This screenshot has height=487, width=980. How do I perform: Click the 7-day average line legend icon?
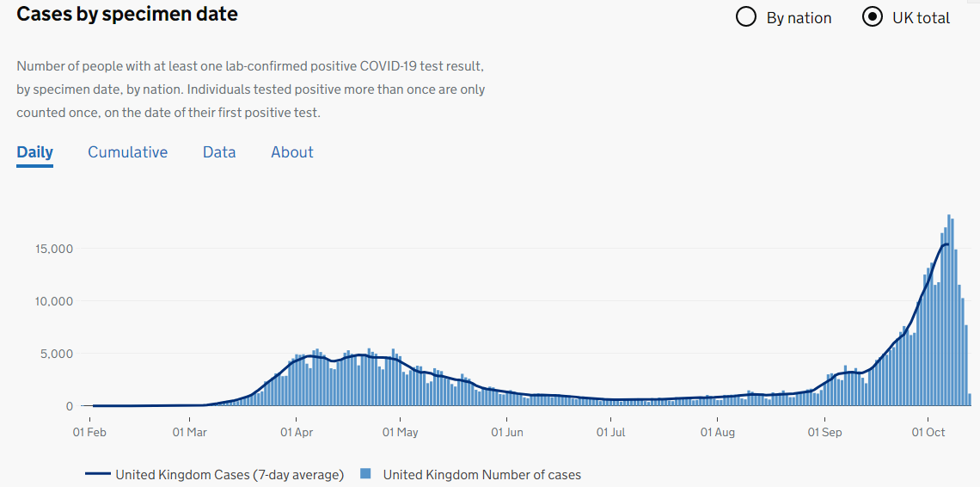pyautogui.click(x=98, y=474)
